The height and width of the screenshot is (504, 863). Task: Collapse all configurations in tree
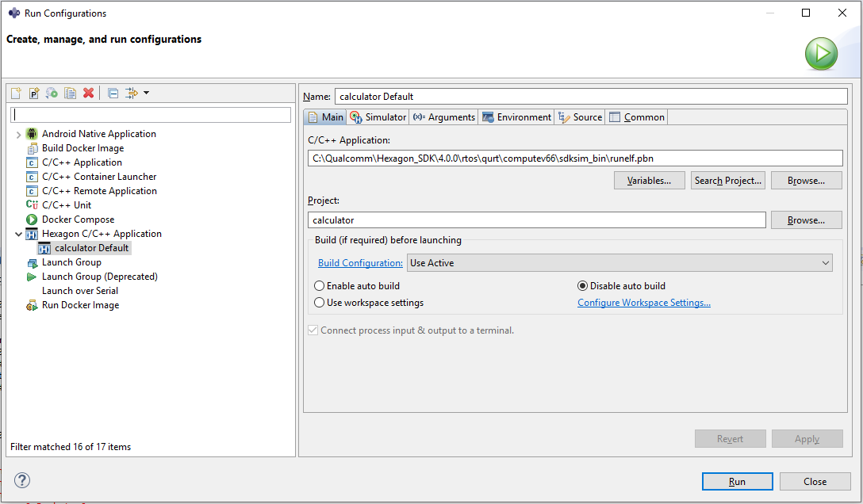(x=113, y=93)
